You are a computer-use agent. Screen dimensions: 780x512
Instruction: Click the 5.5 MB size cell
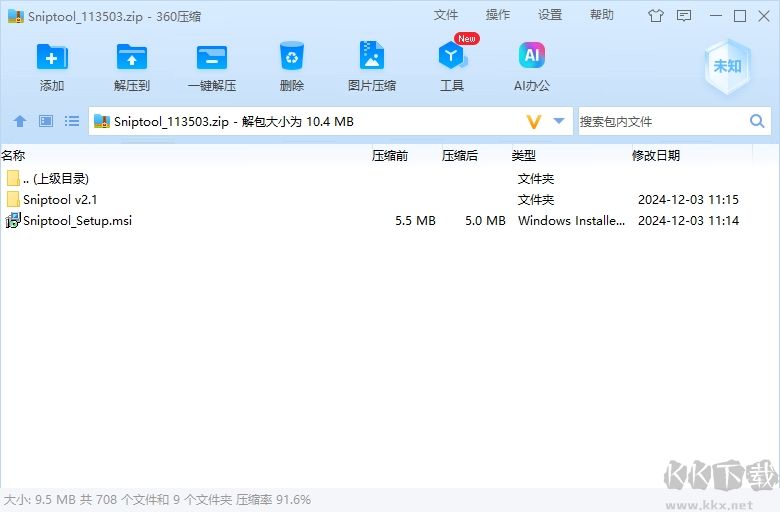pyautogui.click(x=415, y=220)
